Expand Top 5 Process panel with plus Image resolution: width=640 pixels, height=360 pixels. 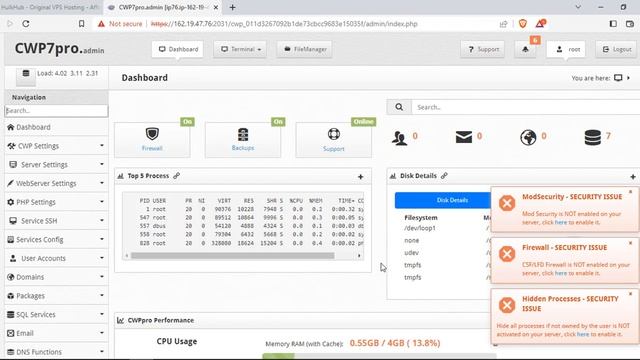(x=360, y=177)
